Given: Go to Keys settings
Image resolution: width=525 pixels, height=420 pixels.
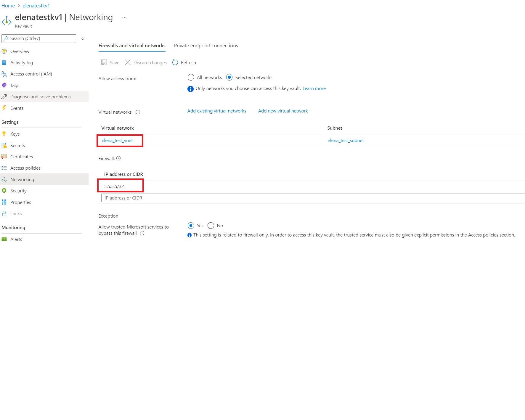Looking at the screenshot, I should point(15,134).
